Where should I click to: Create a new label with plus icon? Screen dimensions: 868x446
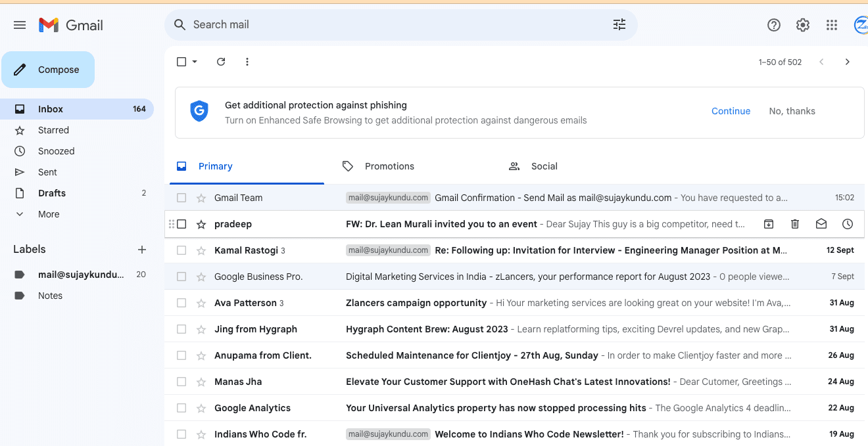tap(141, 250)
